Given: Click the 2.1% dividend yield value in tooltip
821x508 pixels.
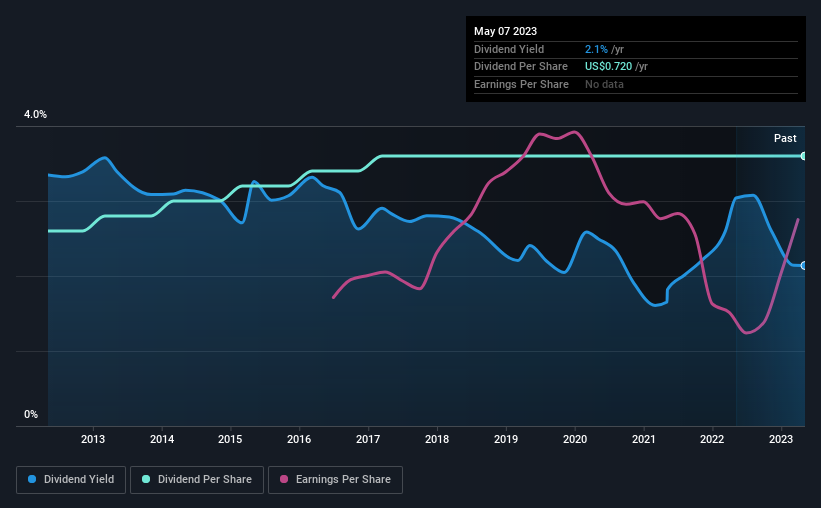Looking at the screenshot, I should 596,49.
